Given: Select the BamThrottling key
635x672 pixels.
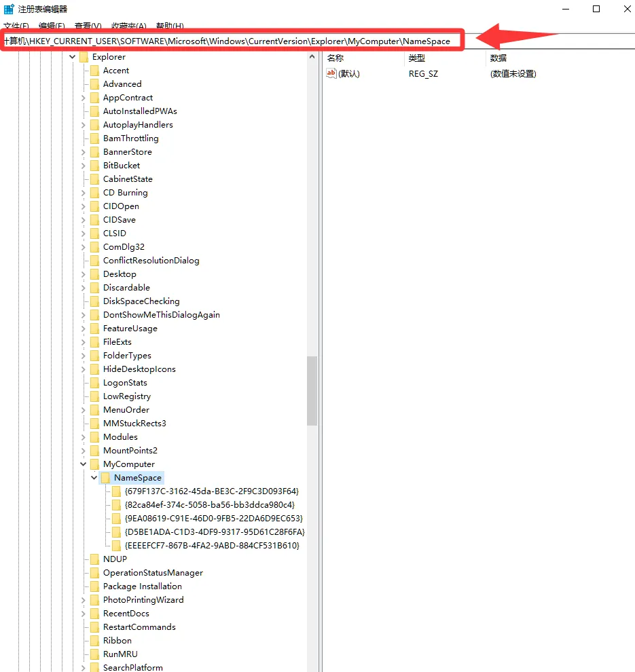Looking at the screenshot, I should (x=131, y=138).
